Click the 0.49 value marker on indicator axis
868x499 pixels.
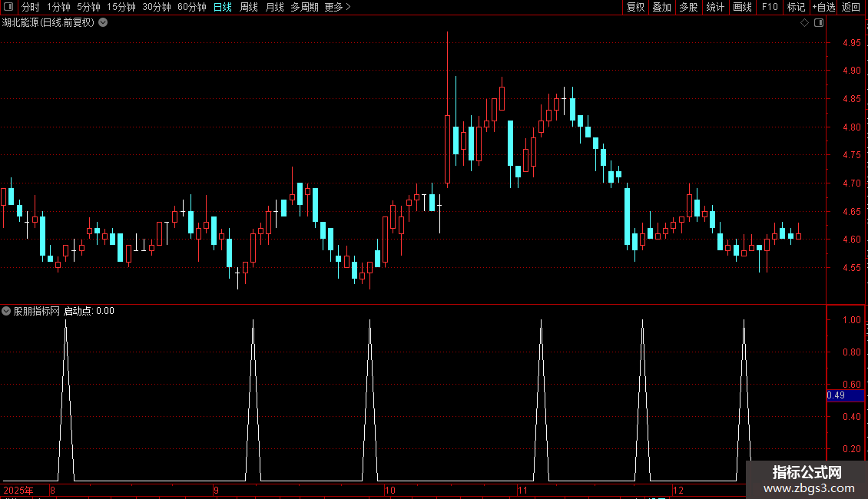tap(845, 395)
